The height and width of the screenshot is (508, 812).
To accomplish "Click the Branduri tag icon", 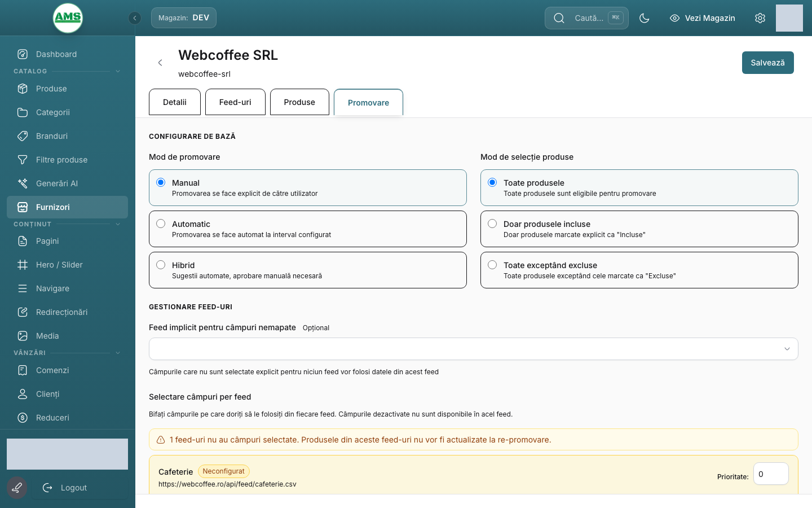I will click(23, 136).
